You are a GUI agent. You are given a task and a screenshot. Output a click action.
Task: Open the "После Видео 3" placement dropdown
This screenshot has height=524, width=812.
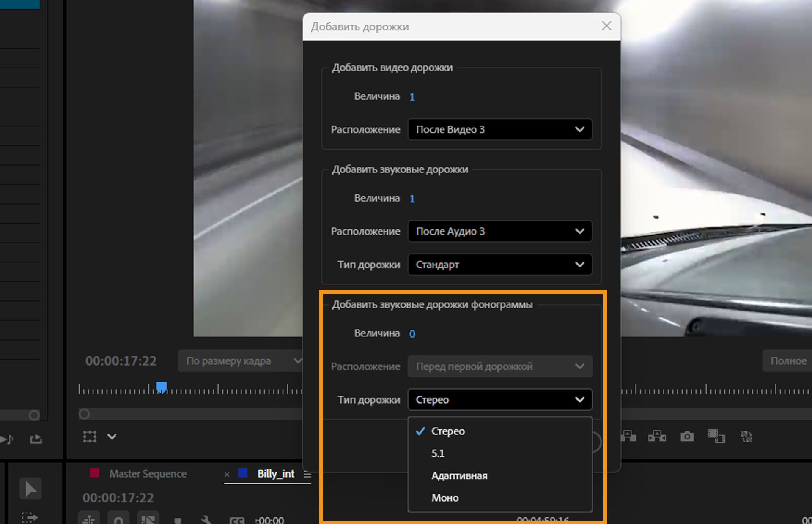tap(499, 129)
